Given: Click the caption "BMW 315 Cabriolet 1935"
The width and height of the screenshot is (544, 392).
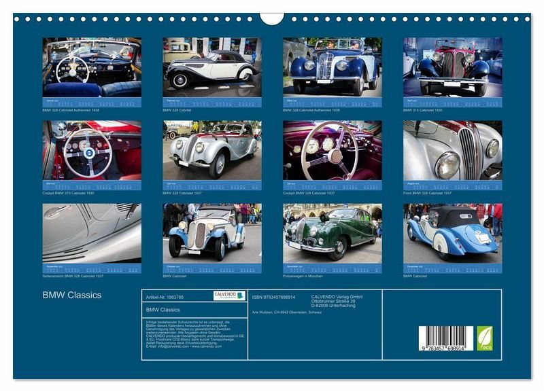Looking at the screenshot, I should pos(422,110).
